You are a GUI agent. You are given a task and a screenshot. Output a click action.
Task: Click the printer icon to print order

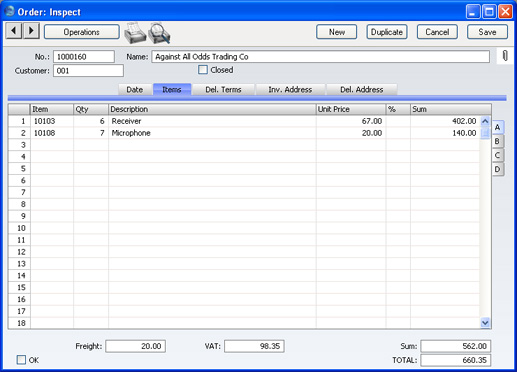coord(135,33)
